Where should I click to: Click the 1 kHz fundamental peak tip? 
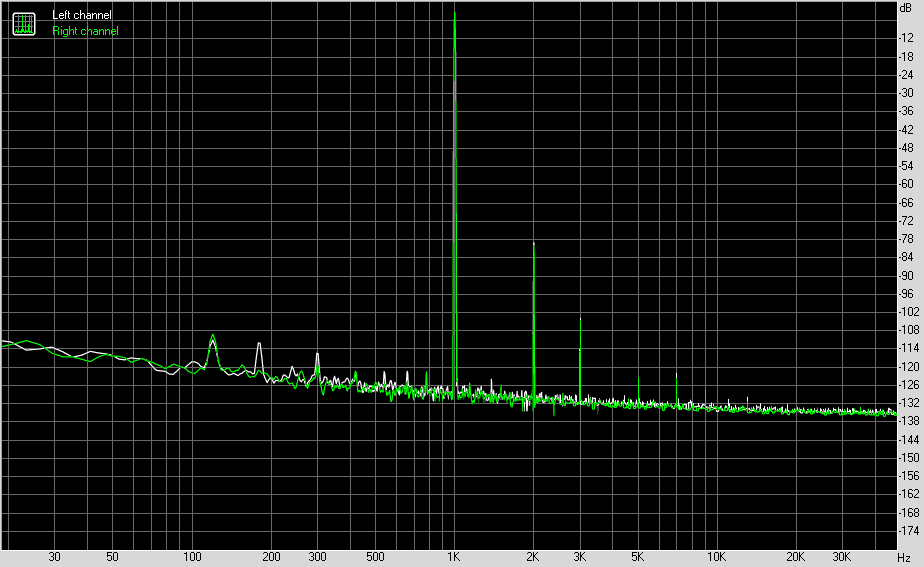pyautogui.click(x=454, y=13)
